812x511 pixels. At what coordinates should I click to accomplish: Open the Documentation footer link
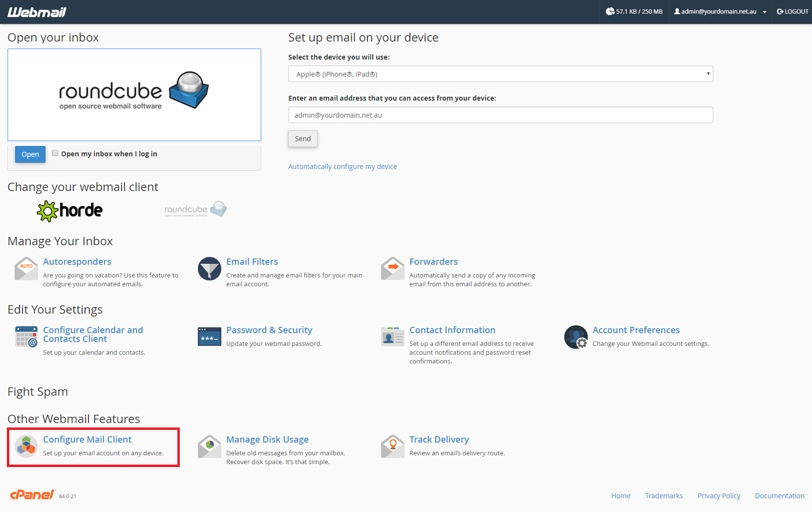[x=779, y=496]
